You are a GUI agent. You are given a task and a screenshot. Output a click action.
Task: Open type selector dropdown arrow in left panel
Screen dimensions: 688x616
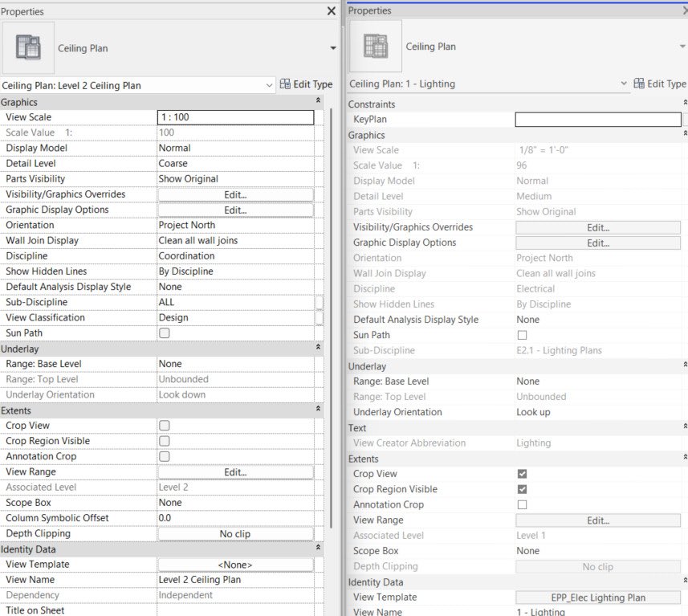click(333, 48)
